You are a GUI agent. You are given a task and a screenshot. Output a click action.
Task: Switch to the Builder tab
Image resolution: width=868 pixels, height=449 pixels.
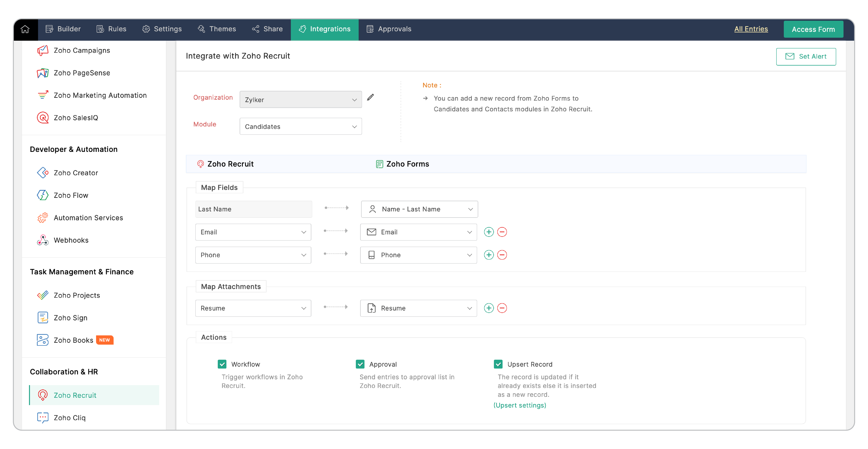pyautogui.click(x=63, y=29)
